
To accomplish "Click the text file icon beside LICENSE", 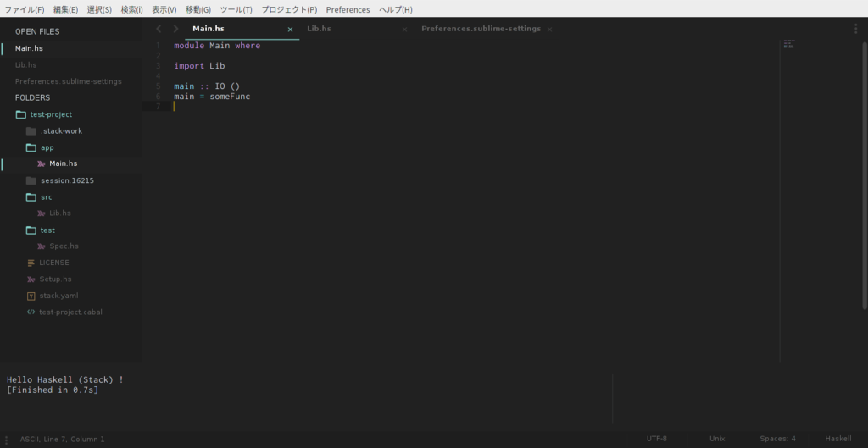I will [31, 263].
